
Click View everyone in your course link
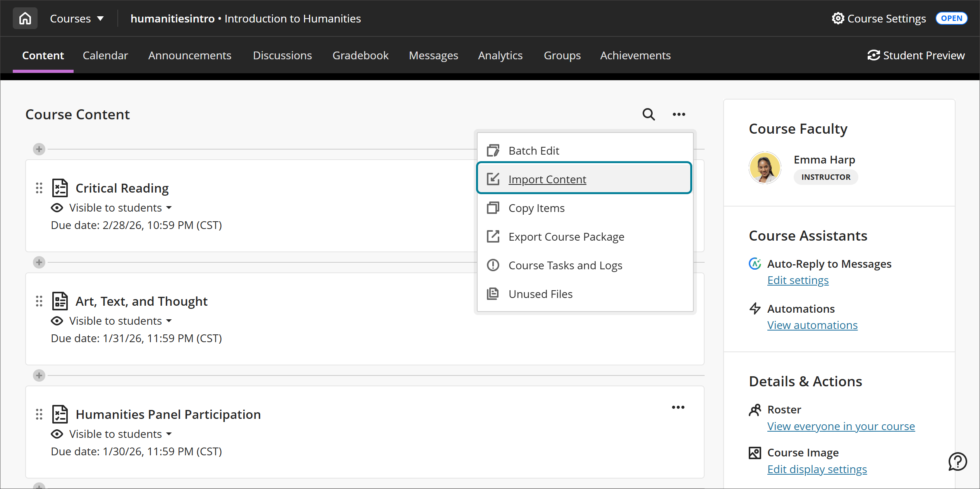click(841, 426)
